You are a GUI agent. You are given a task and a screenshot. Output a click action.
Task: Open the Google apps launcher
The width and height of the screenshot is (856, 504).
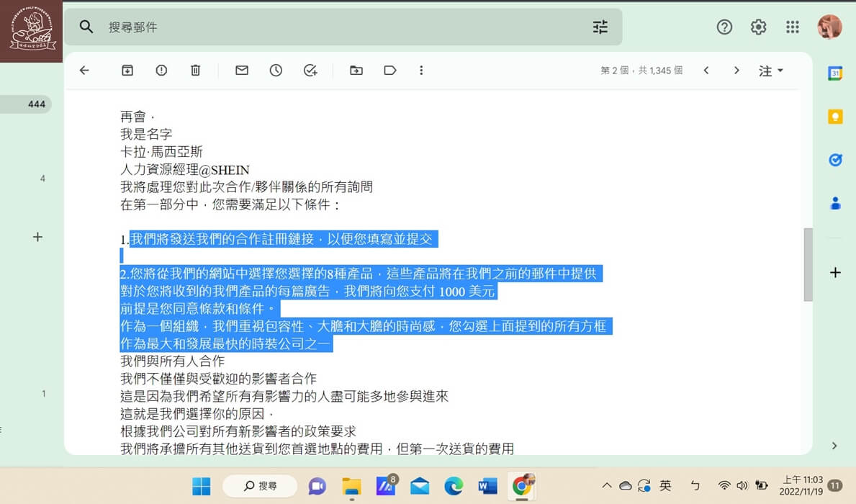click(x=793, y=27)
